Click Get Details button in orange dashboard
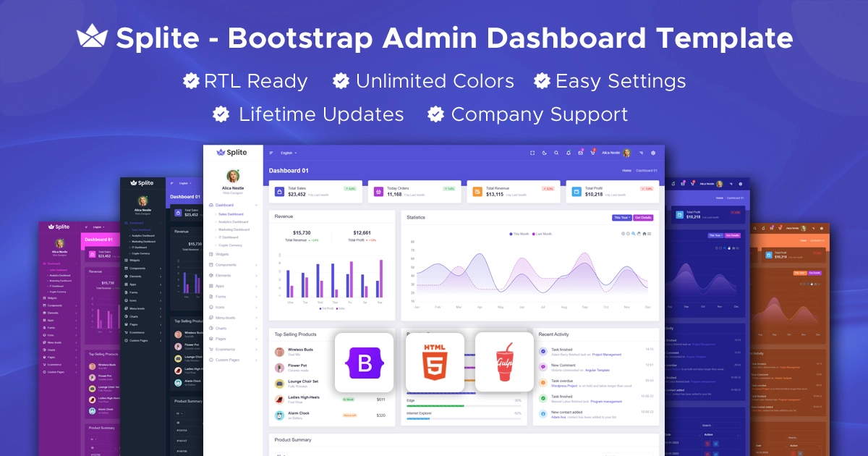The width and height of the screenshot is (868, 456). coord(815,273)
